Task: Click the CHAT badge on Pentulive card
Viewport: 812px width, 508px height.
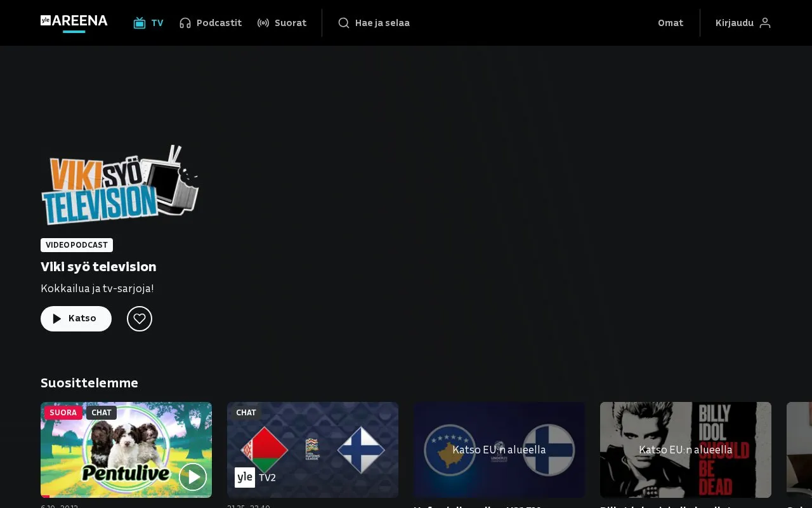Action: [x=101, y=413]
